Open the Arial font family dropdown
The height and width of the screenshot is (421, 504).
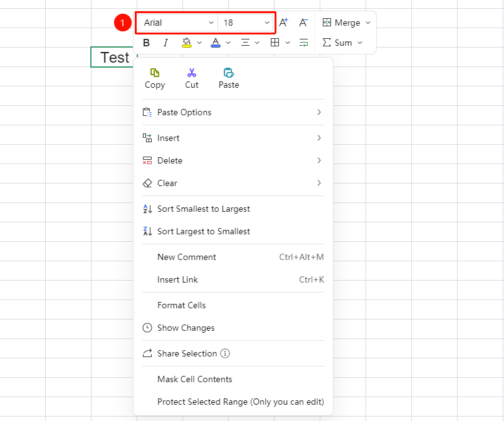[x=178, y=23]
